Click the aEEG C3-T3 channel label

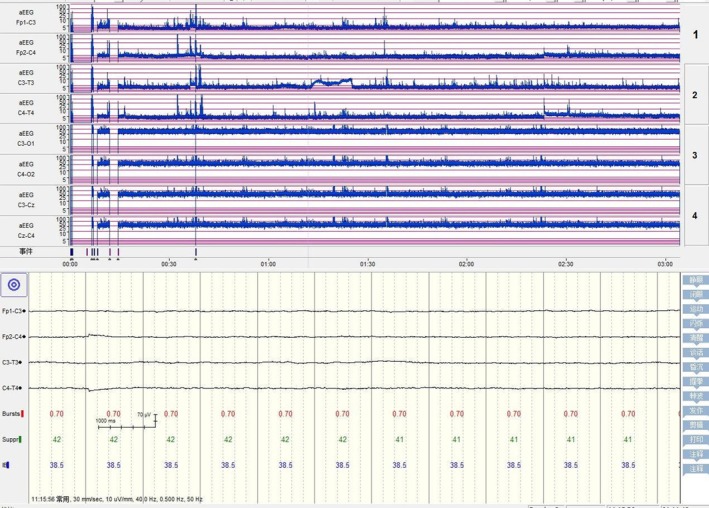26,78
